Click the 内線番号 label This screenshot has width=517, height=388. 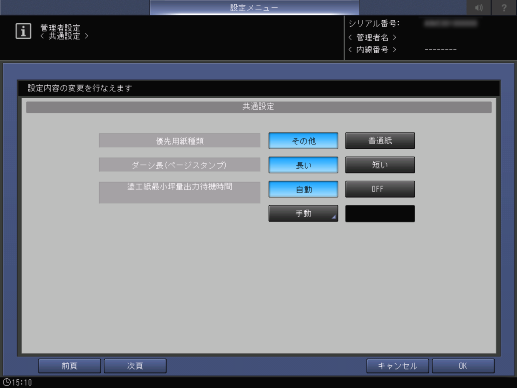tap(372, 50)
